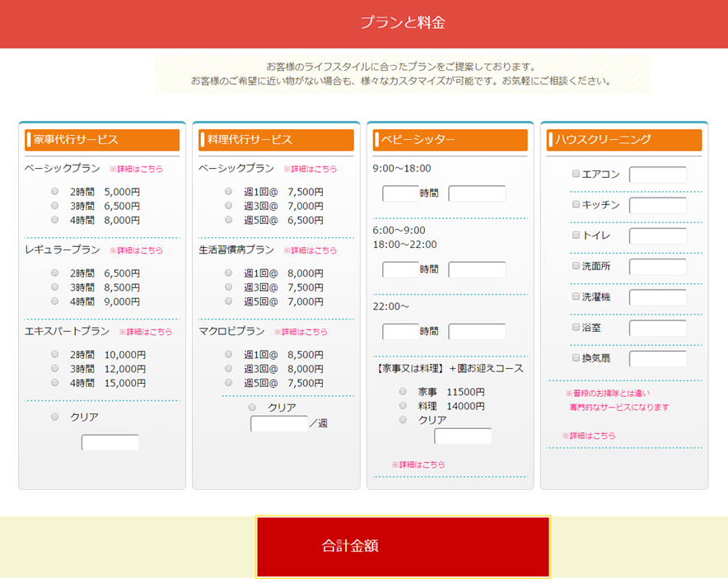Viewport: 728px width, 583px height.
Task: Click the 18:00～22:00 amount field after 時間
Action: 478,270
